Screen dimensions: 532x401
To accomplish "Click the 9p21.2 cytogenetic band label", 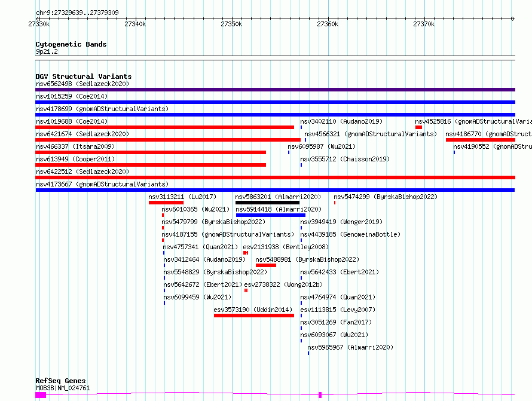I will [x=47, y=51].
